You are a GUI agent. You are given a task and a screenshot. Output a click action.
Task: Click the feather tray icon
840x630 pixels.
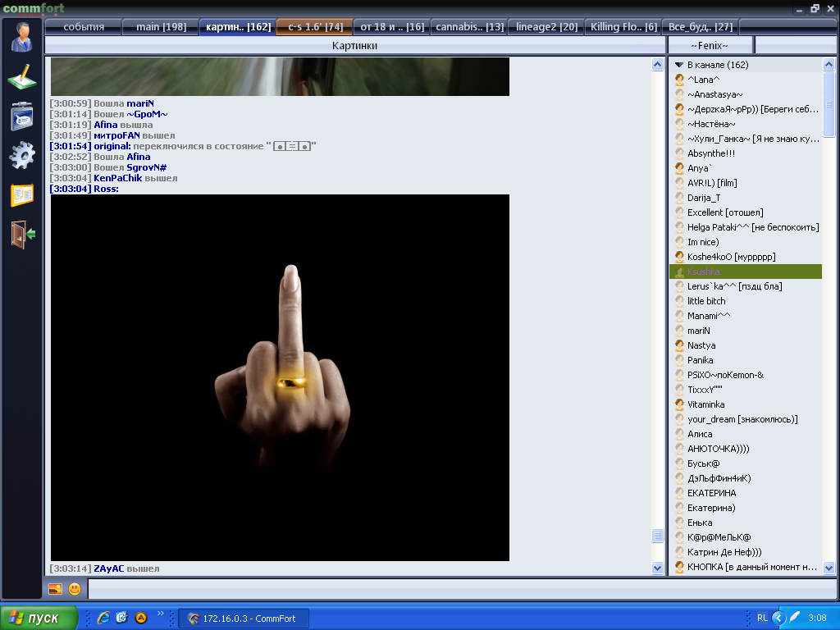pyautogui.click(x=796, y=618)
